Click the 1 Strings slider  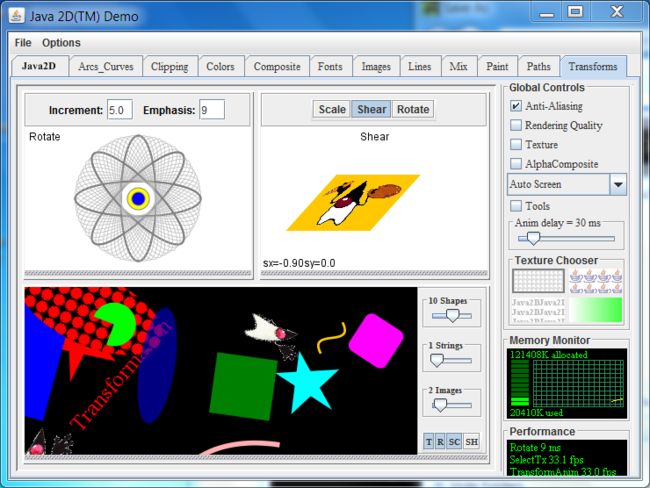click(x=452, y=360)
